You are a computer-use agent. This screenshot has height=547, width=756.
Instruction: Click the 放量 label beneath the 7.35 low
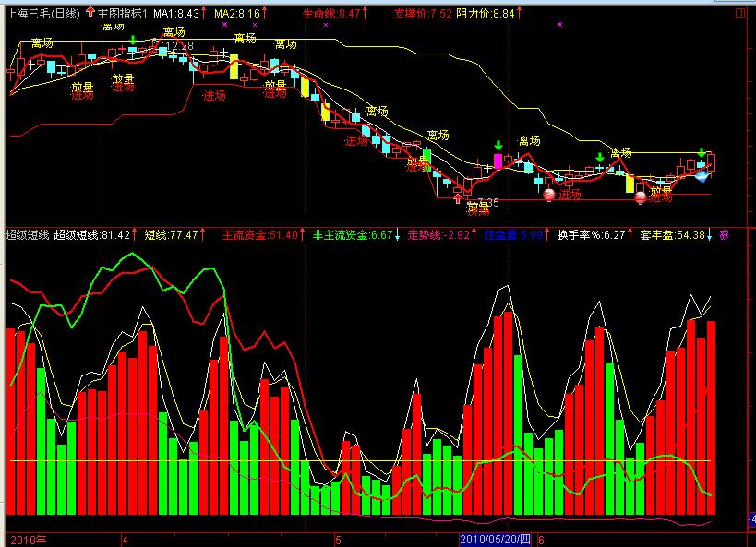tap(478, 208)
